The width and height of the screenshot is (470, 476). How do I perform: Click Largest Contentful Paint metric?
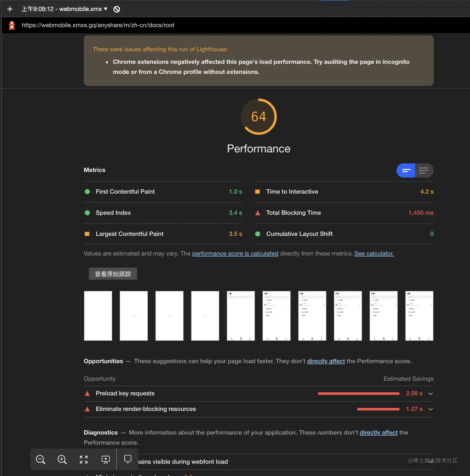coord(163,234)
